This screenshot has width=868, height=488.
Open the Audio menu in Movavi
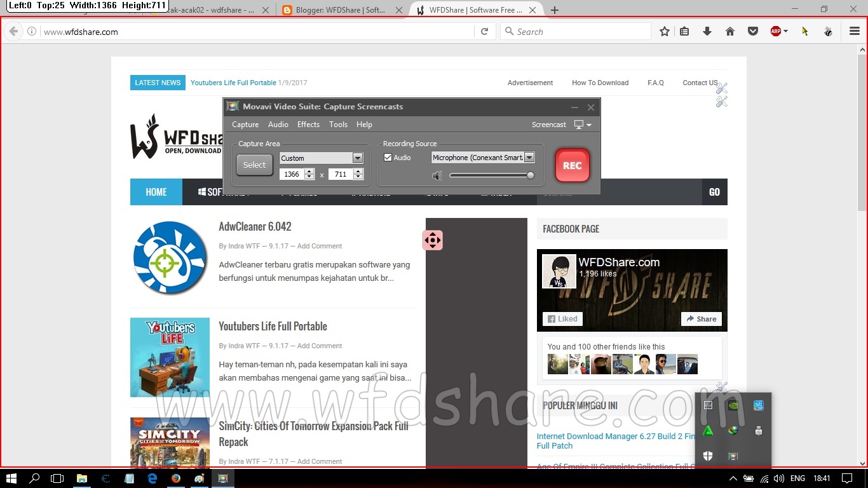pyautogui.click(x=278, y=125)
